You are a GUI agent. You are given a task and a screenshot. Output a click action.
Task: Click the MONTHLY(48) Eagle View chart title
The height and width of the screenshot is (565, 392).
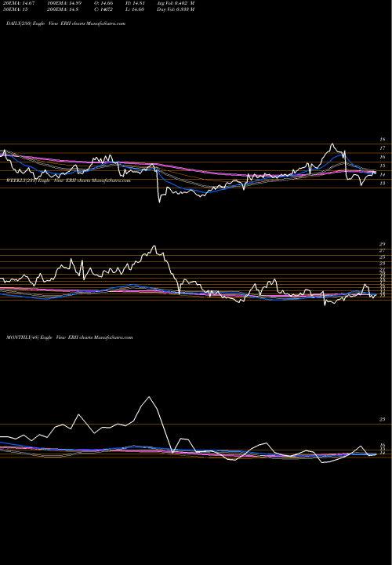coord(70,337)
